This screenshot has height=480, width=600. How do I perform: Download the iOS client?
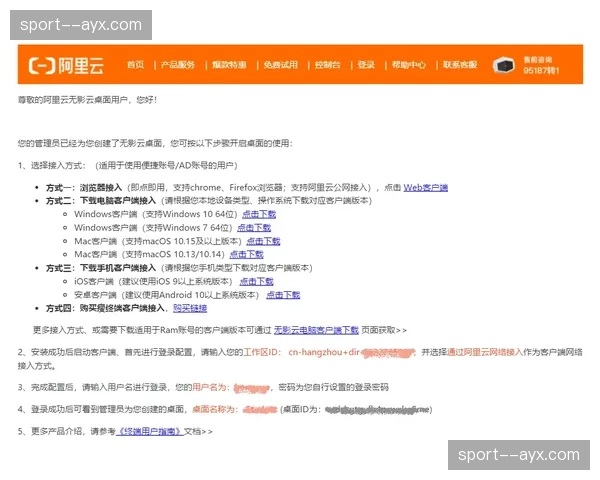click(256, 282)
